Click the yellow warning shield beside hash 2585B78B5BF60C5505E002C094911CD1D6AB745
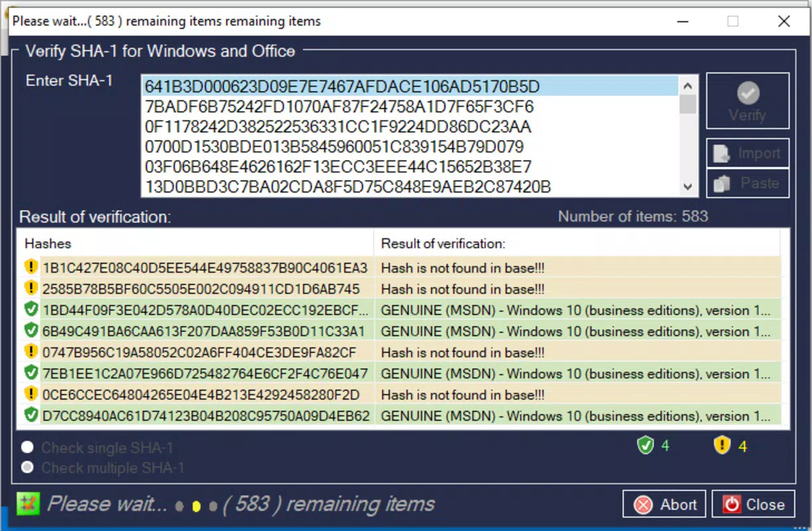The height and width of the screenshot is (531, 812). click(31, 288)
